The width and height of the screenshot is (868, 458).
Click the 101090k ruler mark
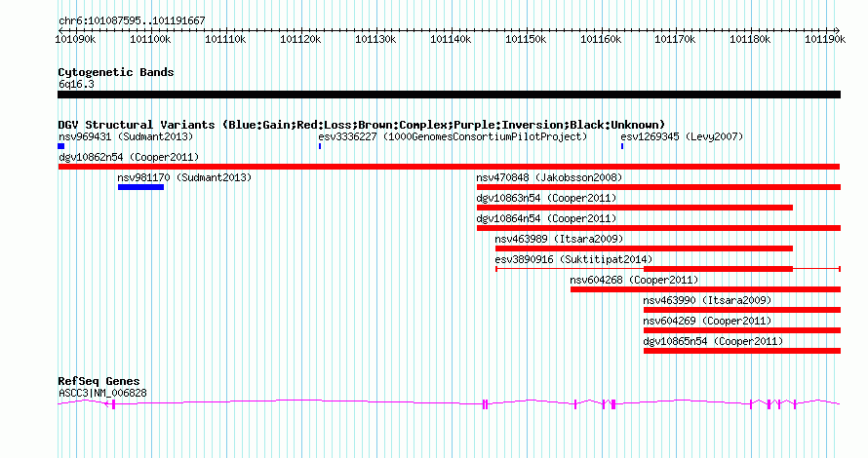point(75,39)
